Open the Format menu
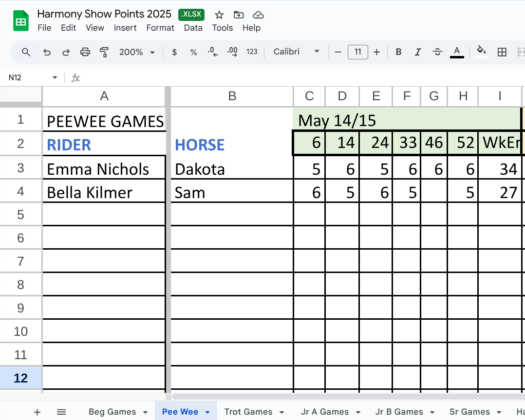This screenshot has width=525, height=420. point(160,28)
